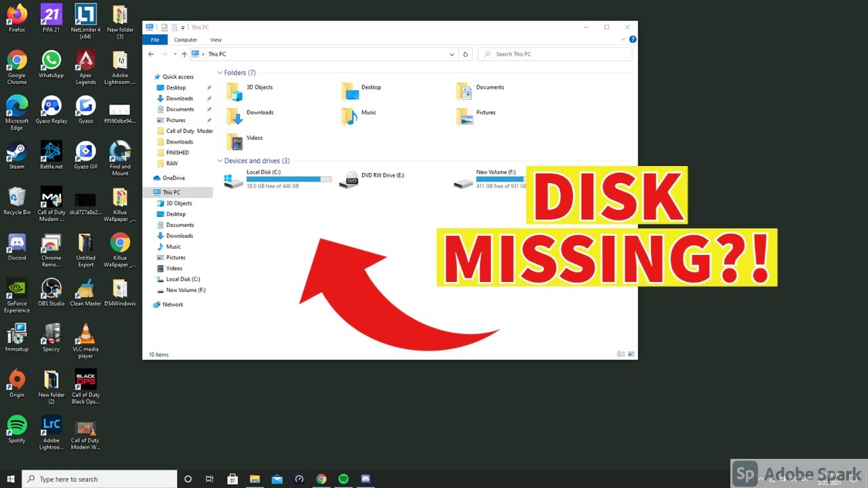This screenshot has width=868, height=488.
Task: Expand the ribbon with the chevron
Action: [624, 39]
